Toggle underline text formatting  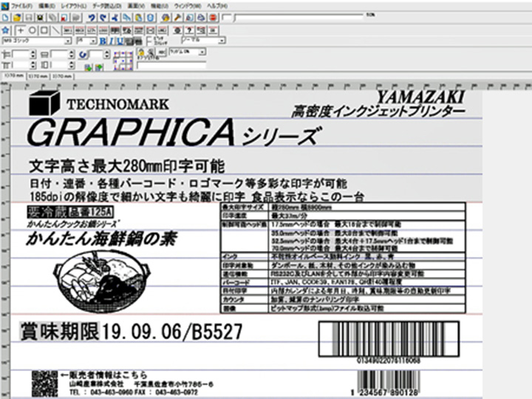coord(120,41)
